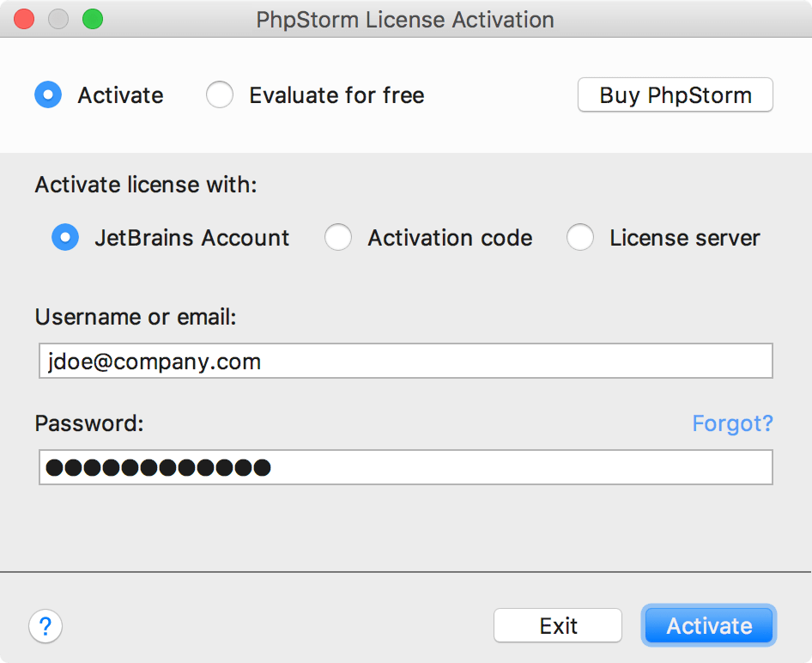This screenshot has width=812, height=663.
Task: Open the Forgot? password link
Action: click(732, 423)
